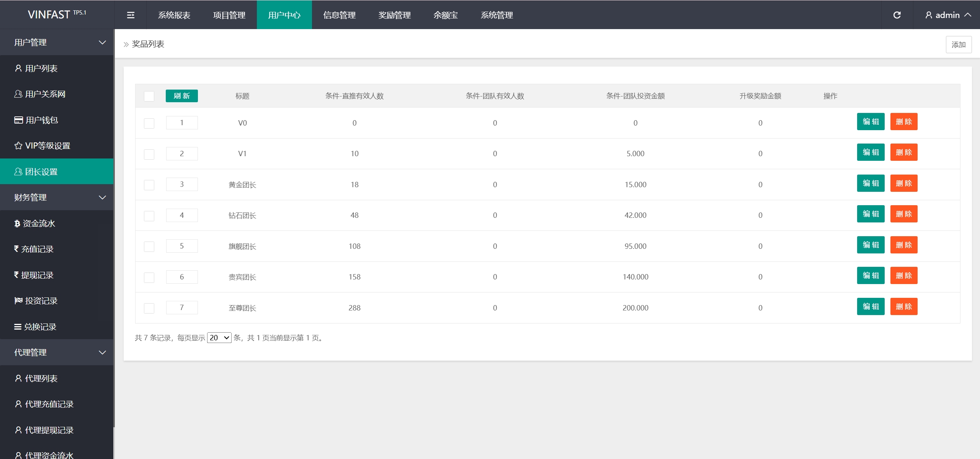This screenshot has width=980, height=459.
Task: Check the select-all header checkbox
Action: coord(149,96)
